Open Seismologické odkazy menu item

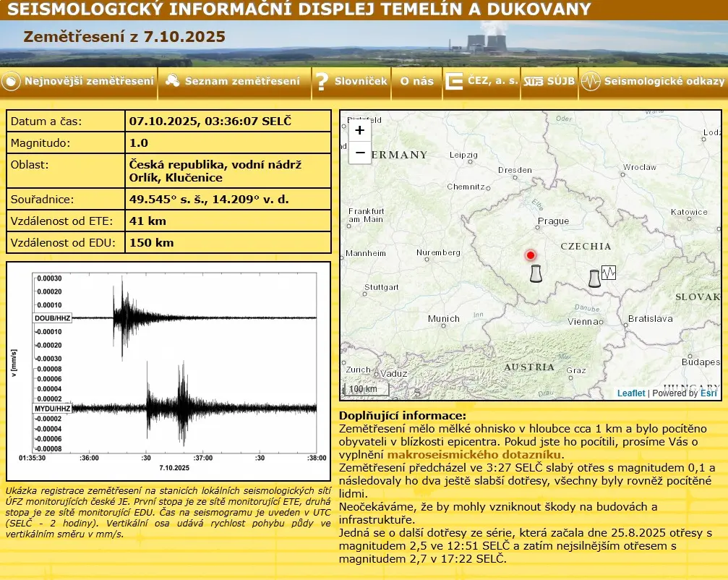tap(664, 81)
